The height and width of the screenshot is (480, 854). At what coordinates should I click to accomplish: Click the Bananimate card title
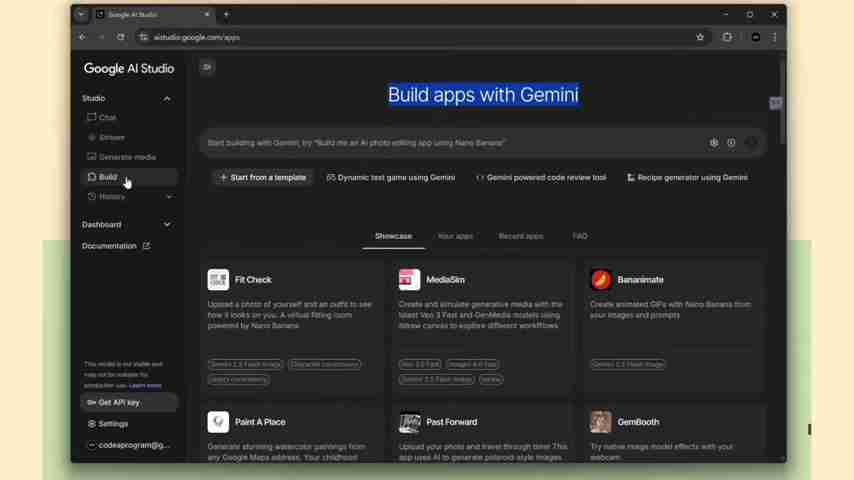click(x=640, y=280)
